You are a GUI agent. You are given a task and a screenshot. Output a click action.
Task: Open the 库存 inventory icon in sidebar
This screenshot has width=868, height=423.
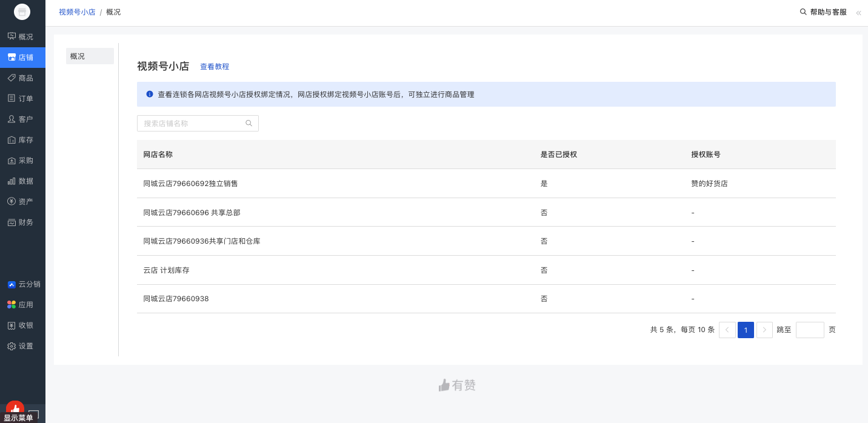12,140
